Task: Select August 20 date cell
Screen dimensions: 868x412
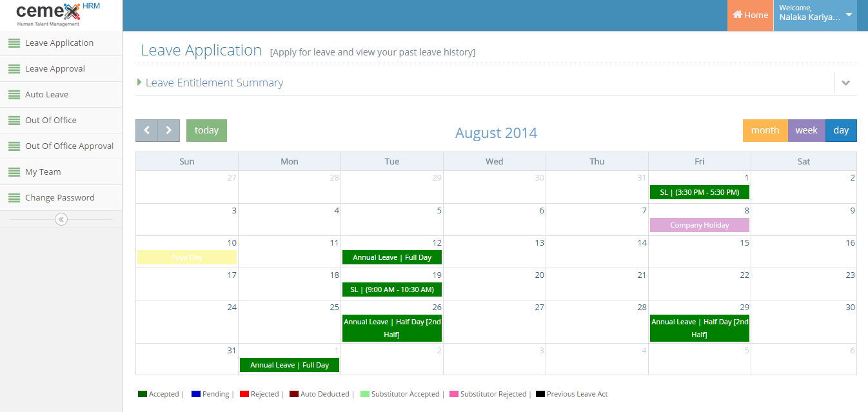Action: pos(495,284)
